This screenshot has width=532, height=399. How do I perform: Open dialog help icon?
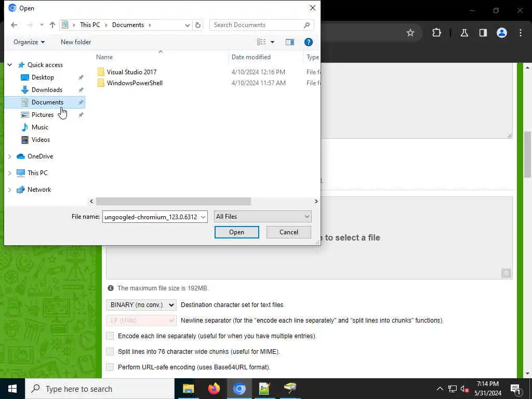click(309, 42)
